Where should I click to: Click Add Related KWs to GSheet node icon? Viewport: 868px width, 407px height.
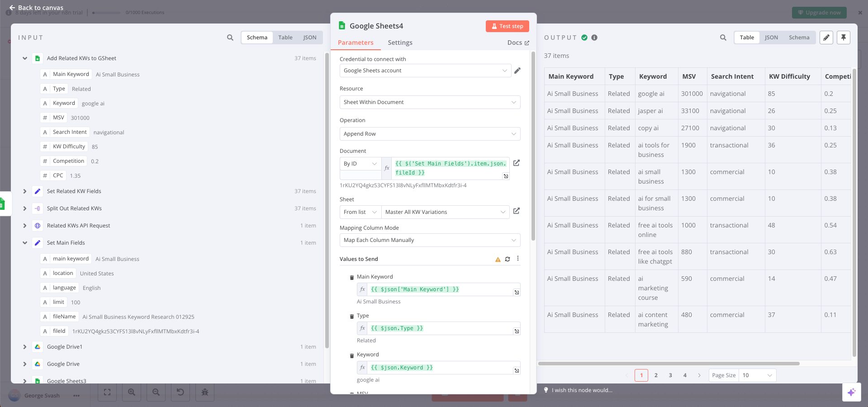click(x=38, y=58)
